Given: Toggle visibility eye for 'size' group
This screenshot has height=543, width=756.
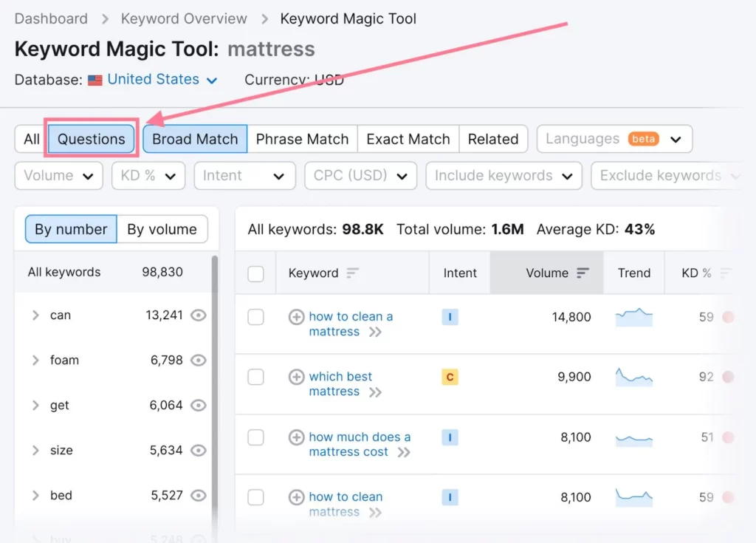Looking at the screenshot, I should click(198, 450).
